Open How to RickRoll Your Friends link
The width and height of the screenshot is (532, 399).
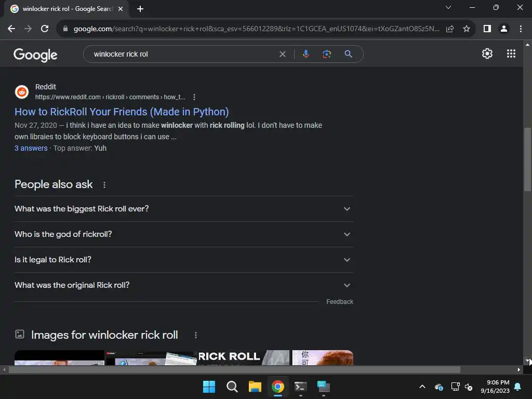pyautogui.click(x=122, y=112)
